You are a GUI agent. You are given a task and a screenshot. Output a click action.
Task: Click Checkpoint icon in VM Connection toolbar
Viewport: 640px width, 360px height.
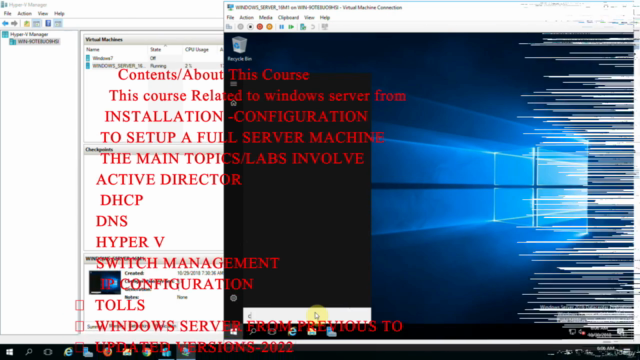[303, 27]
